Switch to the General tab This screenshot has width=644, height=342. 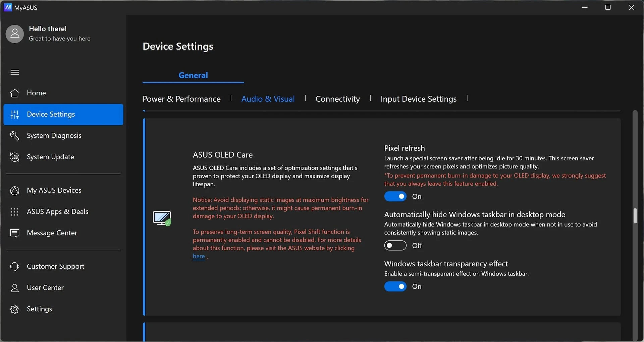tap(193, 75)
